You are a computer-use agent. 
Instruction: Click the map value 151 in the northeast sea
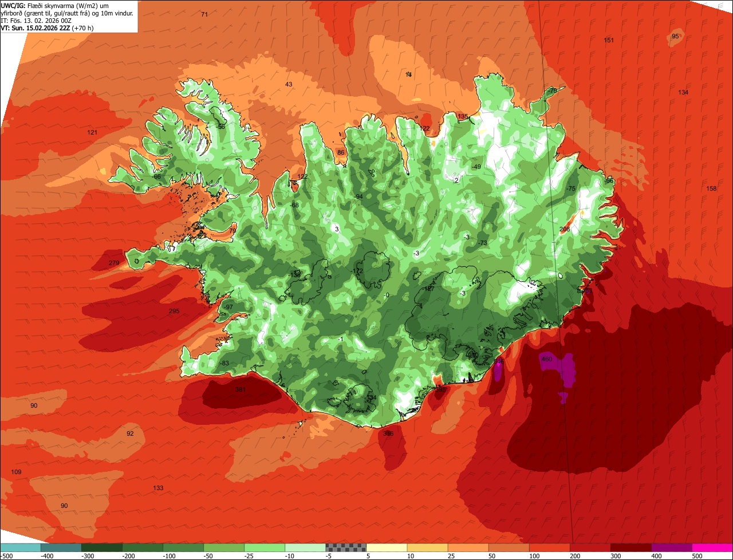609,40
